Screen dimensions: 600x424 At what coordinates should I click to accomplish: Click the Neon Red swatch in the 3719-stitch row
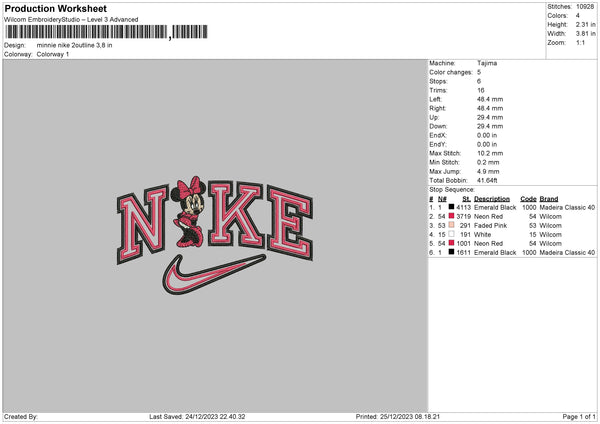(451, 216)
